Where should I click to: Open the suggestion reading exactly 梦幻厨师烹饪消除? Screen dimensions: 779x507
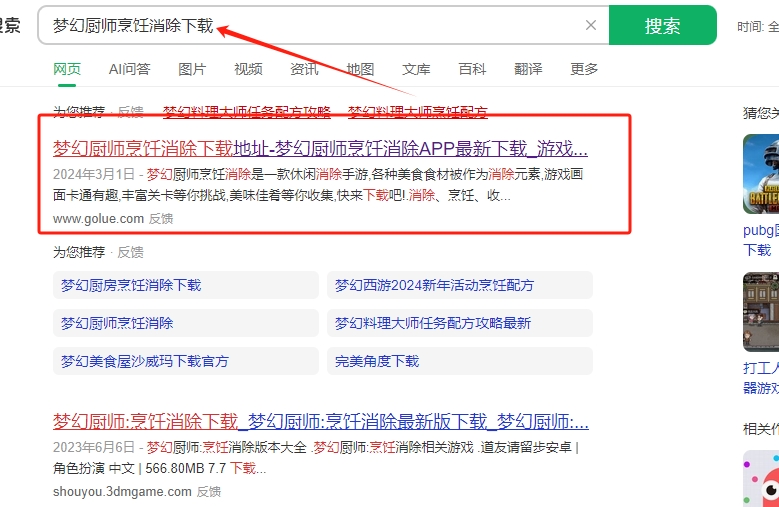click(x=186, y=323)
